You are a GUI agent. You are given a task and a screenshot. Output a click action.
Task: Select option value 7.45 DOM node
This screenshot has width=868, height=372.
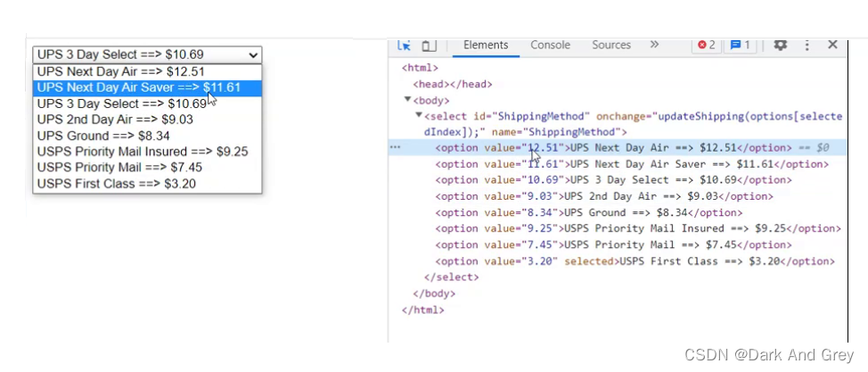tap(613, 244)
